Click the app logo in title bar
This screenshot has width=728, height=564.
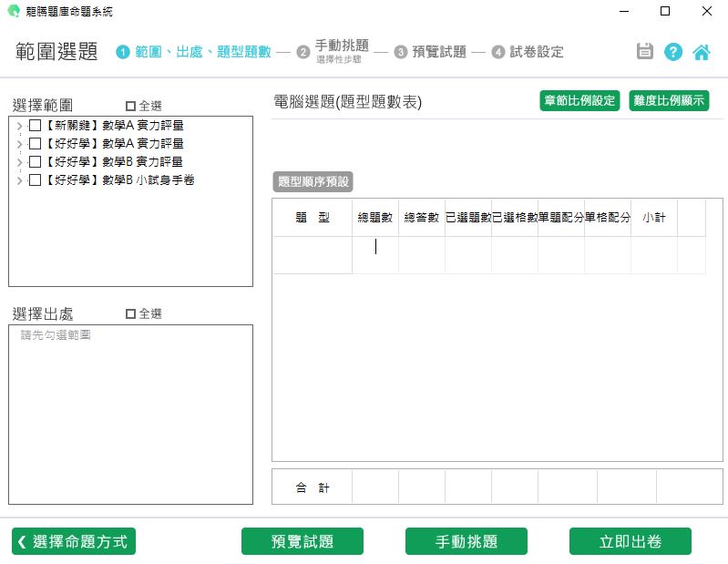click(13, 12)
